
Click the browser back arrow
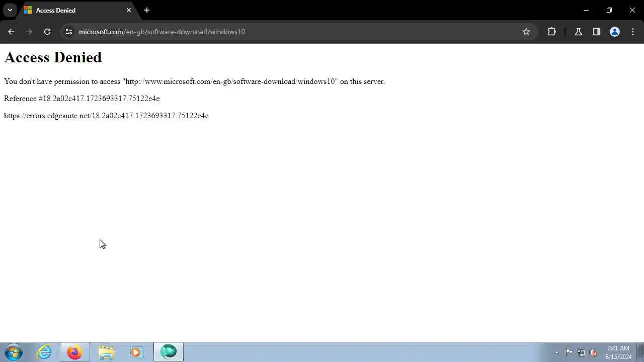tap(11, 32)
